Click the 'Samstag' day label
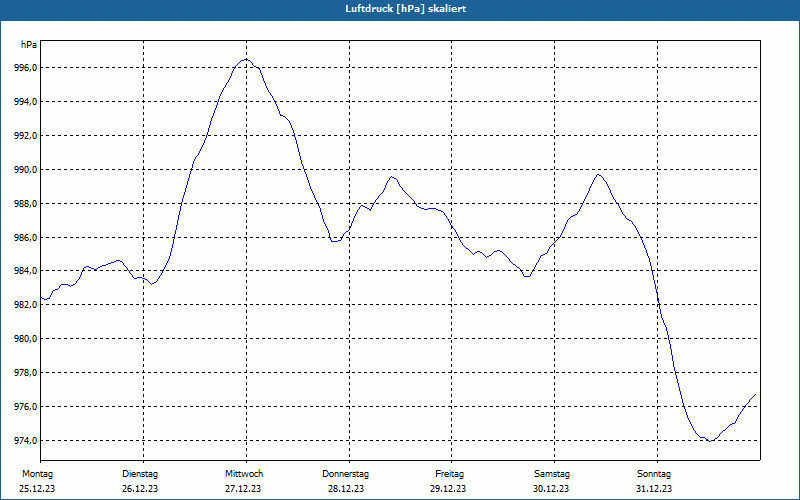The width and height of the screenshot is (800, 500). click(x=552, y=474)
